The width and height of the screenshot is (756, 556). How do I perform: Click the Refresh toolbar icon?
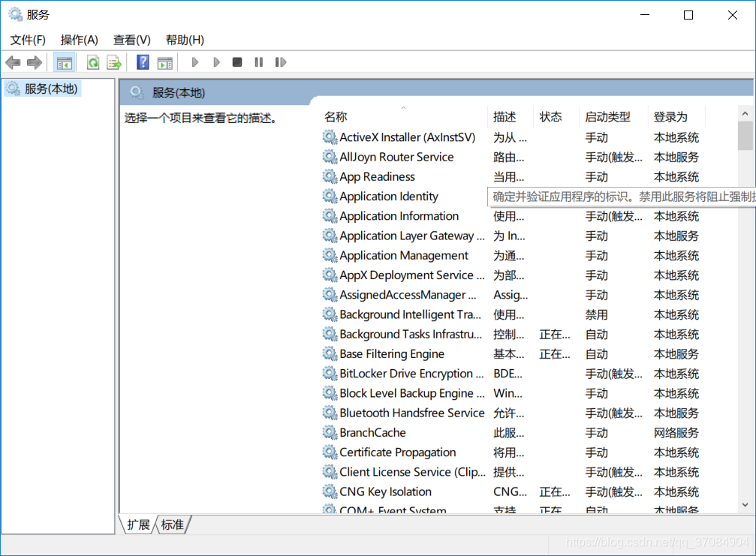92,62
